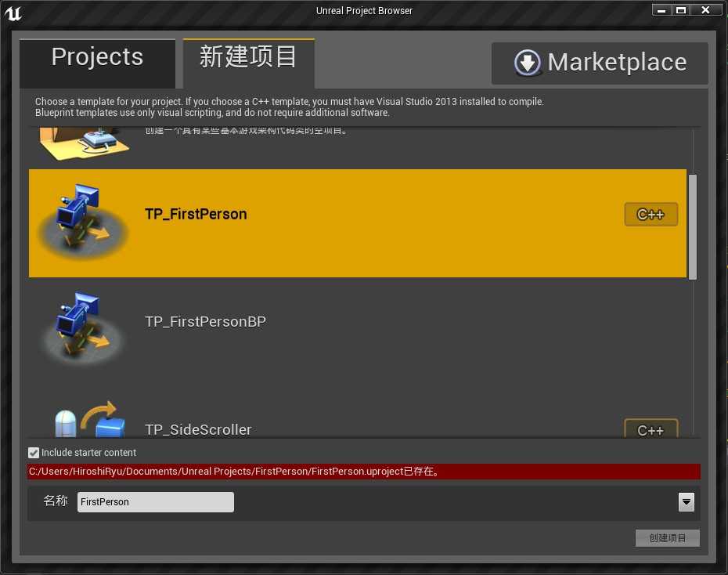Click the Marketplace download arrow icon

point(527,62)
